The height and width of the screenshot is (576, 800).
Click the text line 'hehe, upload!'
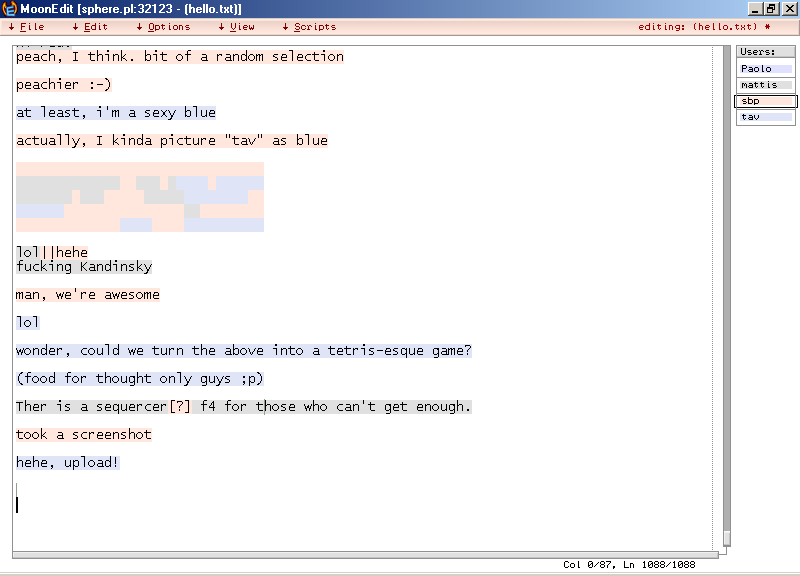pyautogui.click(x=68, y=463)
